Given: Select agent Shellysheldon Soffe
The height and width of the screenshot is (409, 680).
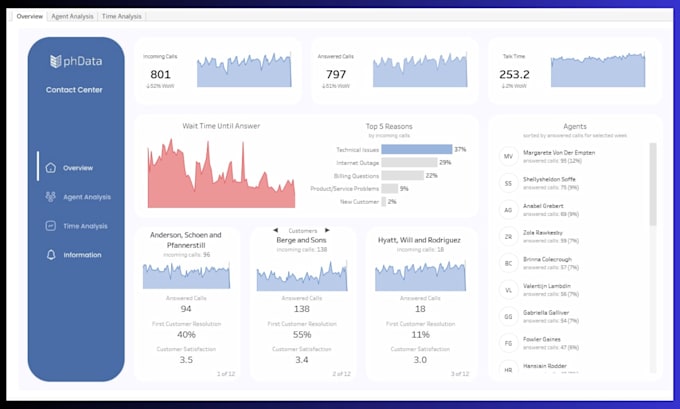Looking at the screenshot, I should 549,179.
